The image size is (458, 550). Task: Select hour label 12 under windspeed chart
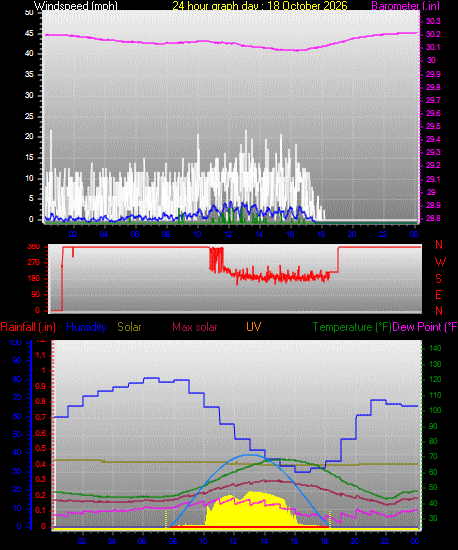tap(228, 234)
